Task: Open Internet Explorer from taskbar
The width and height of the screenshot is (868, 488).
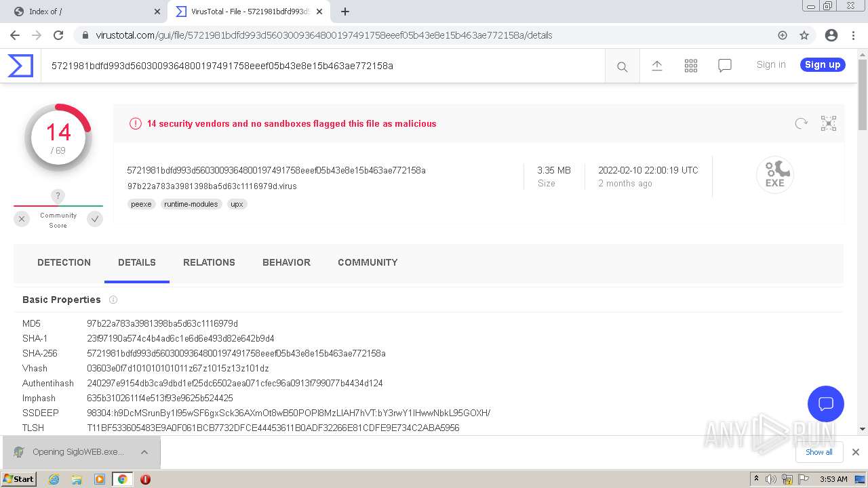Action: pyautogui.click(x=54, y=479)
